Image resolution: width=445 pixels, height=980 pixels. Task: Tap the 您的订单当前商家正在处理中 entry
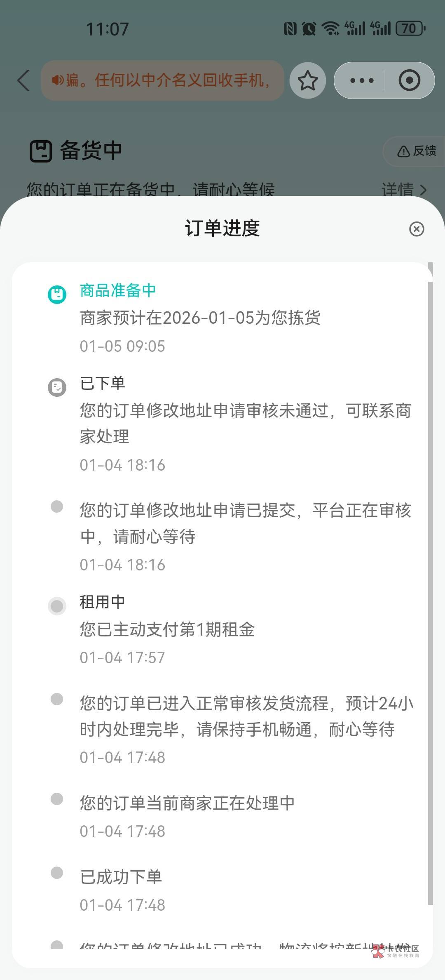(187, 803)
